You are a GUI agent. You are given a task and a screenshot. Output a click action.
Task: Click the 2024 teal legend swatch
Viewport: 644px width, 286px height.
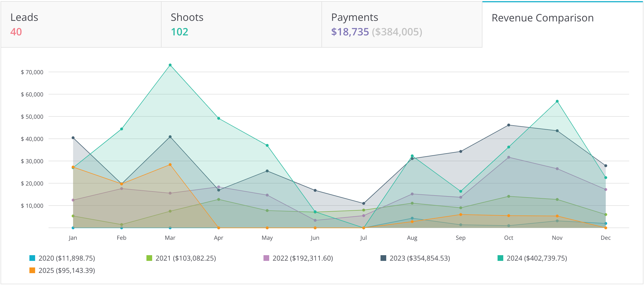point(500,258)
